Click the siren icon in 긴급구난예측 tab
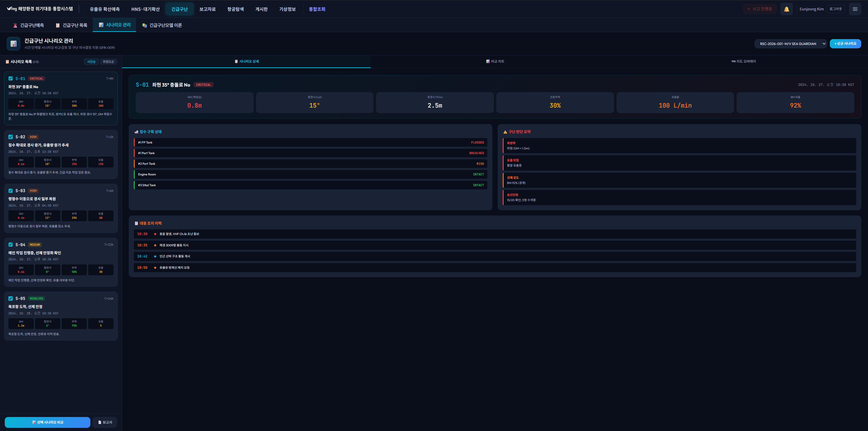Image resolution: width=868 pixels, height=431 pixels. pos(15,25)
